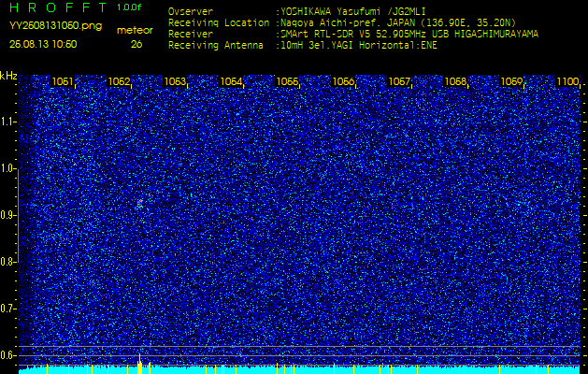Click the 'Receiving Location' label
Image resolution: width=588 pixels, height=374 pixels.
tap(219, 22)
